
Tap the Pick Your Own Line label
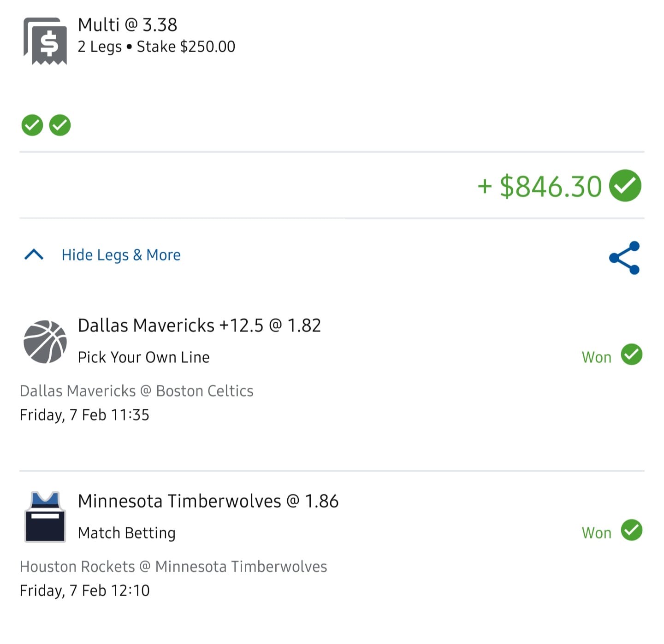(144, 357)
